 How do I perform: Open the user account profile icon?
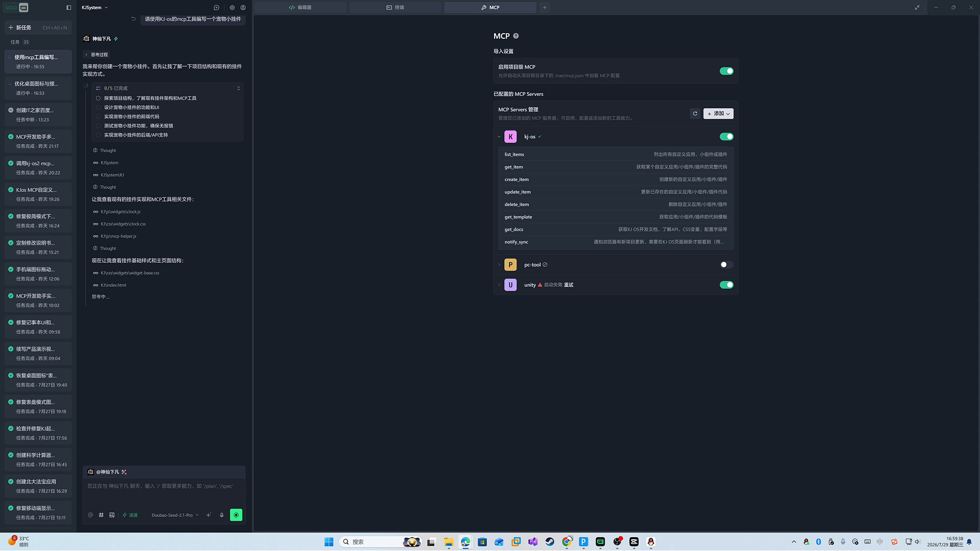(x=243, y=8)
